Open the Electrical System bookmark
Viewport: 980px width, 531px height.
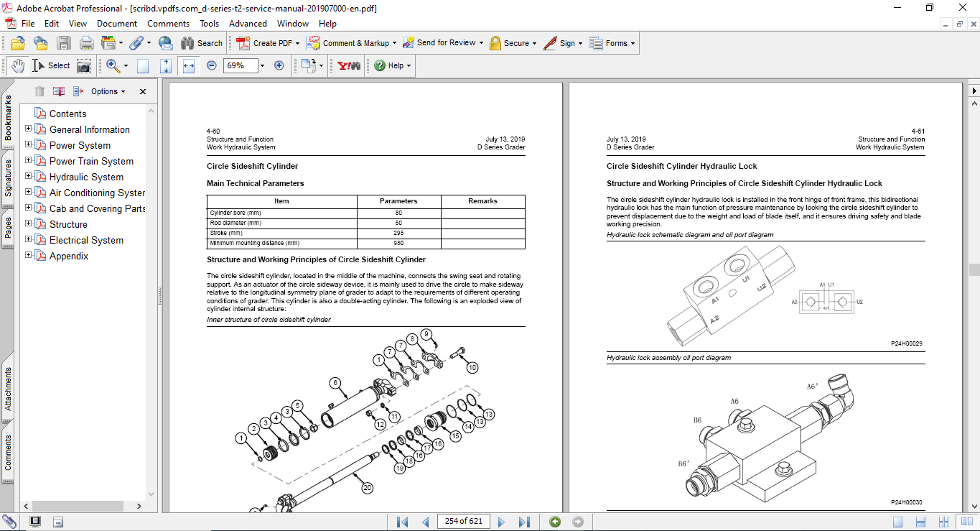tap(86, 240)
